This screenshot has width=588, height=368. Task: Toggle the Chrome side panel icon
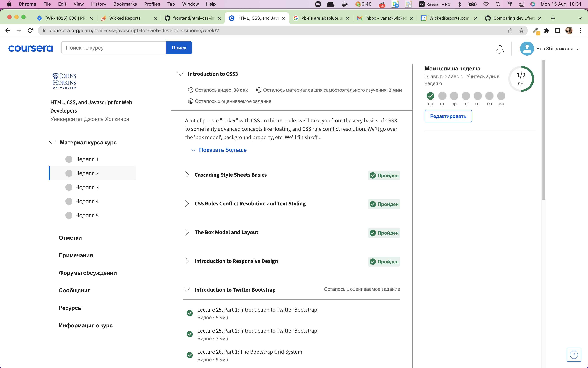[x=558, y=30]
